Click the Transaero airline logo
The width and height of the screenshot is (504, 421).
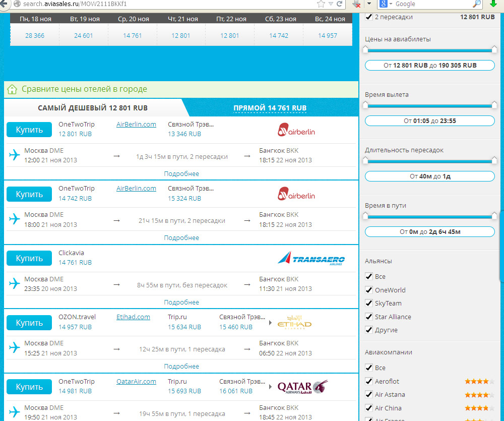[311, 258]
